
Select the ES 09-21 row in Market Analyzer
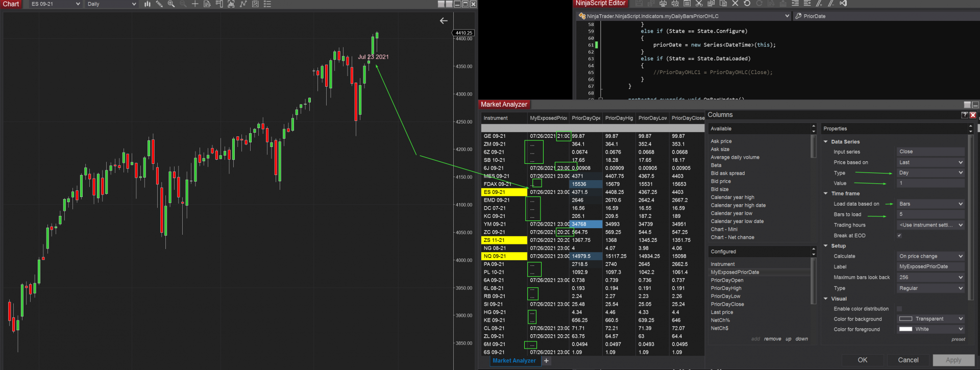click(593, 192)
